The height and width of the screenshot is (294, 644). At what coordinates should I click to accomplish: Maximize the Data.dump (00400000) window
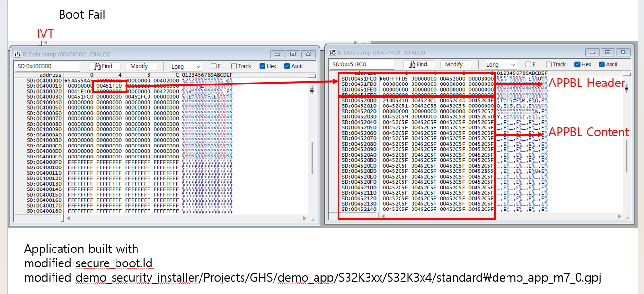coord(293,54)
